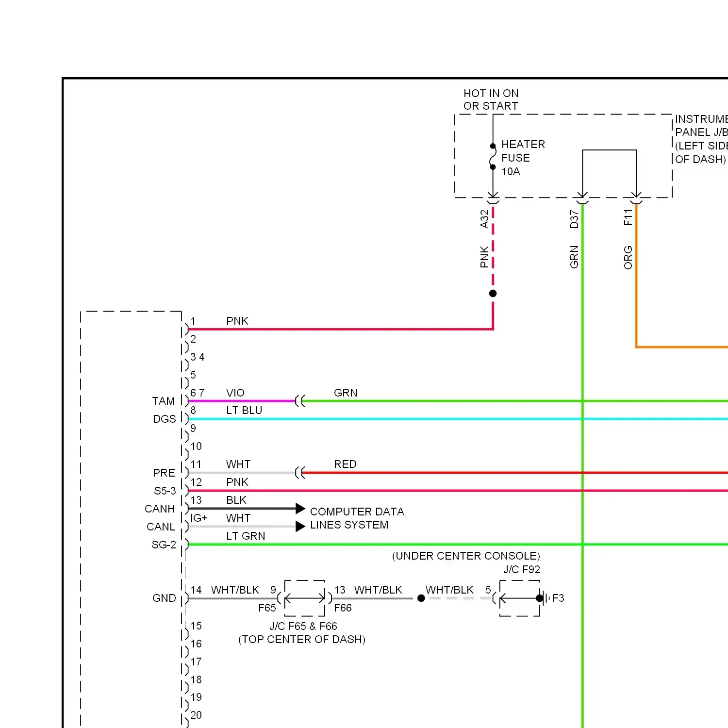The width and height of the screenshot is (728, 728).
Task: Click the 'J/C F92' label
Action: tap(522, 569)
